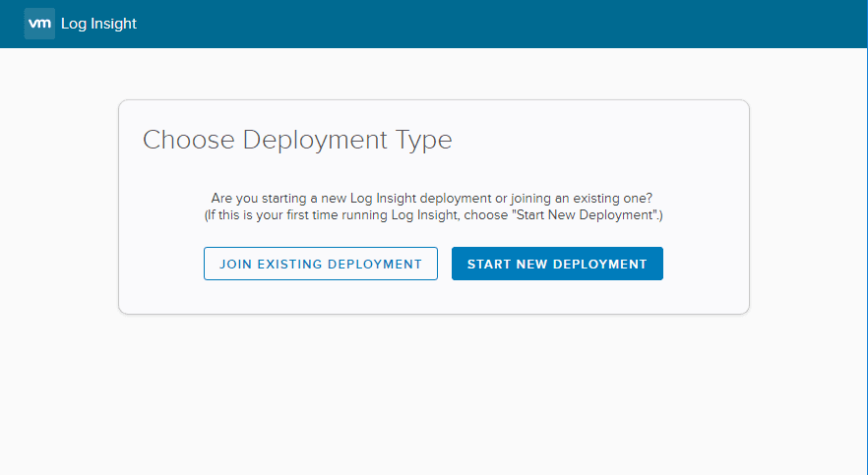Click the Choose Deployment Type heading
This screenshot has height=475, width=868.
pyautogui.click(x=297, y=140)
